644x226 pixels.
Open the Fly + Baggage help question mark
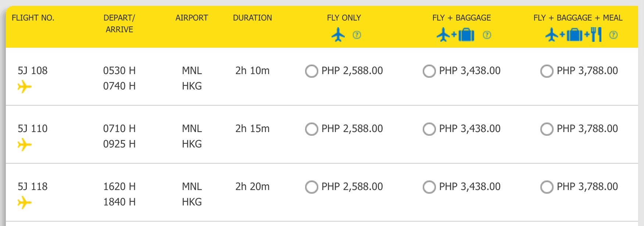coord(487,35)
